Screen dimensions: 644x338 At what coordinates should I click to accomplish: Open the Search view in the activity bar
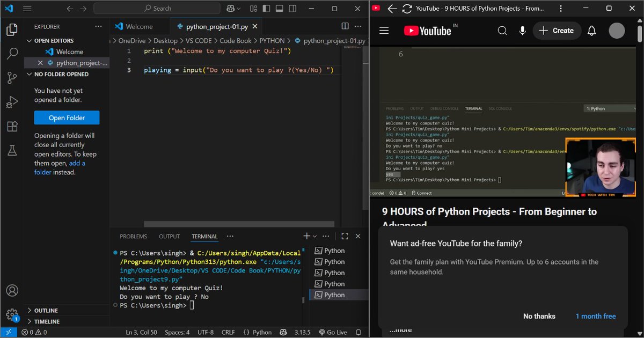point(12,53)
